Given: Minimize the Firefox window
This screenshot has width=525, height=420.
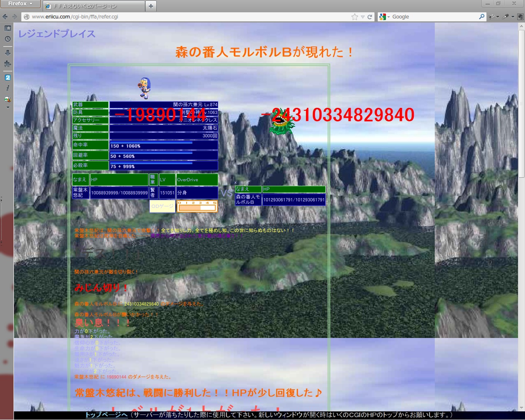Looking at the screenshot, I should [x=487, y=4].
